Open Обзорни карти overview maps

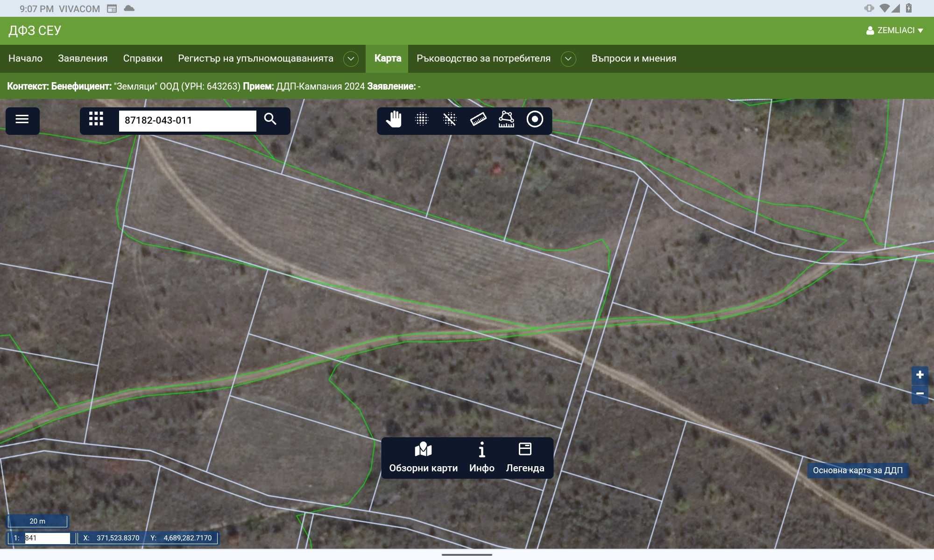(x=423, y=458)
